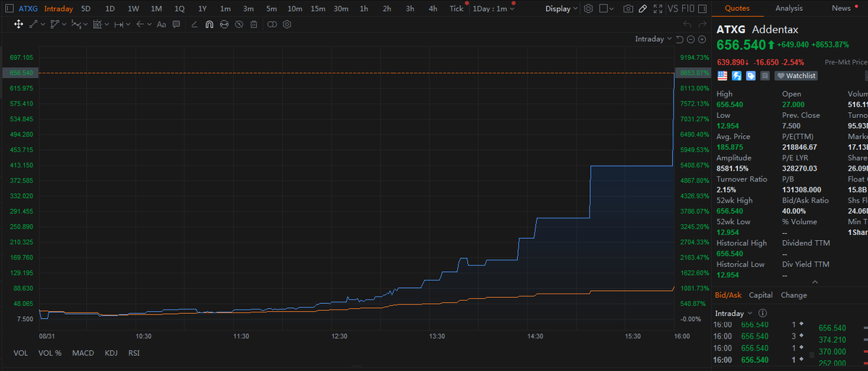Select the move/crosshair cursor tool
This screenshot has width=868, height=371.
pyautogui.click(x=19, y=24)
